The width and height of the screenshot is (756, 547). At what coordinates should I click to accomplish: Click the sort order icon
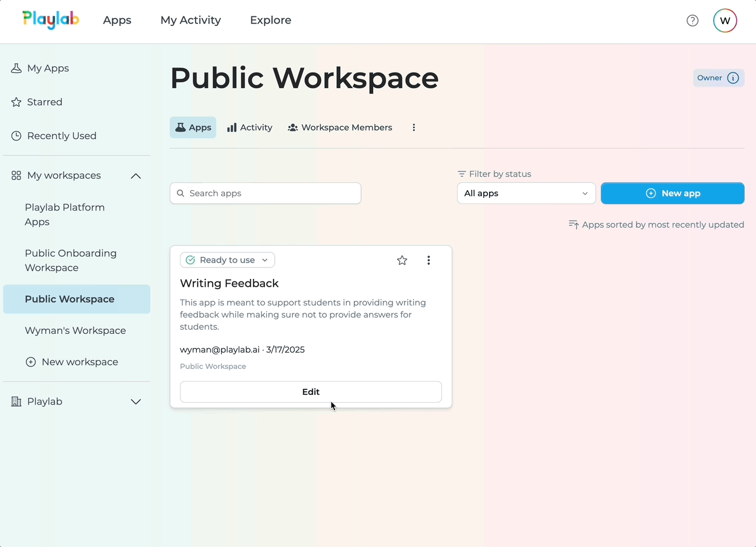[574, 225]
